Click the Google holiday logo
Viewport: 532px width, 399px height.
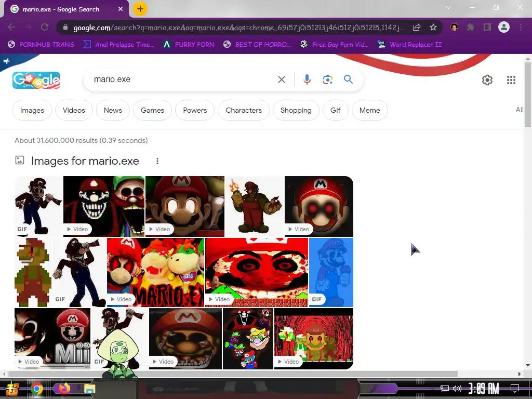(36, 80)
